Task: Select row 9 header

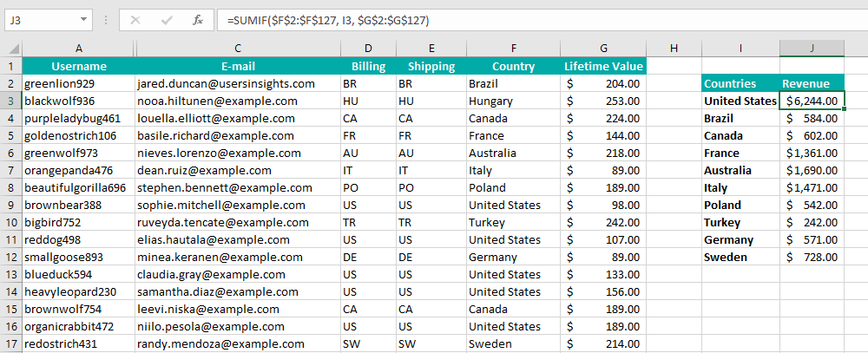Action: [11, 206]
